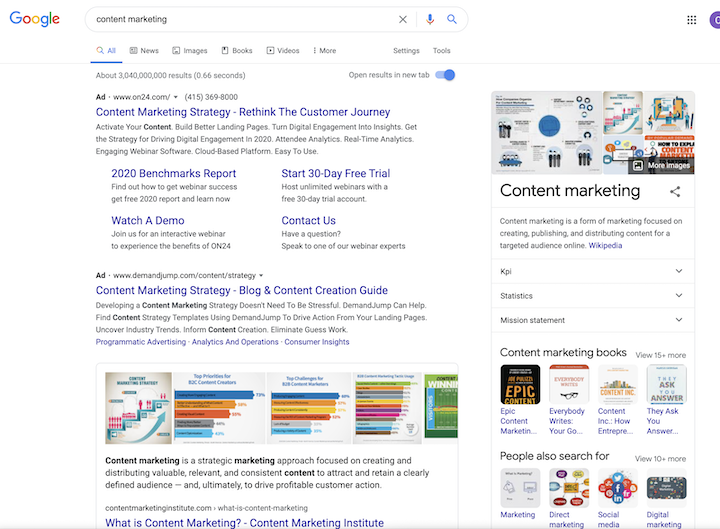720x529 pixels.
Task: Switch to the News tab
Action: click(144, 51)
